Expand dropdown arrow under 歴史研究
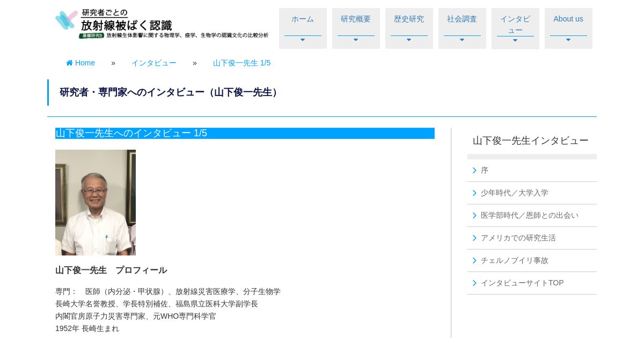Screen dimensions: 644x338 coord(409,40)
